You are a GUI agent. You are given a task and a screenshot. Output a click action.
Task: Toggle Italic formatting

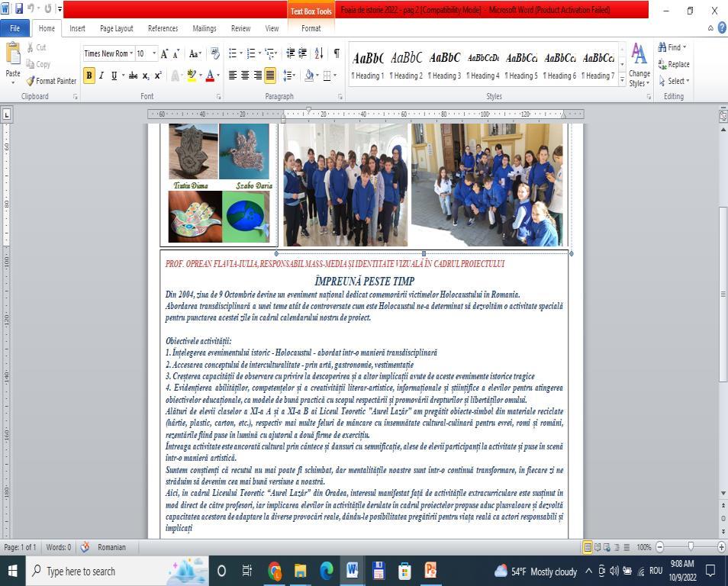coord(101,76)
